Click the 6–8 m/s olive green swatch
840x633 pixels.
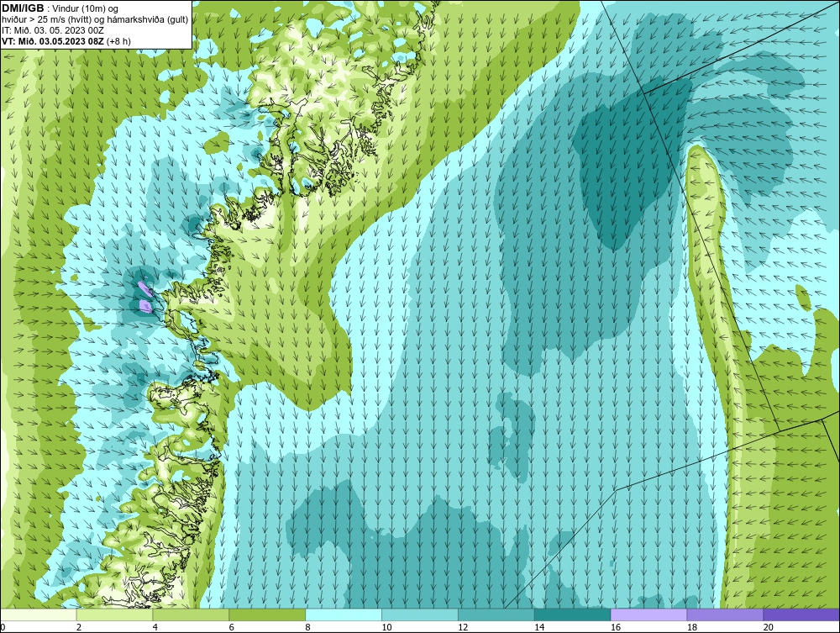(267, 615)
